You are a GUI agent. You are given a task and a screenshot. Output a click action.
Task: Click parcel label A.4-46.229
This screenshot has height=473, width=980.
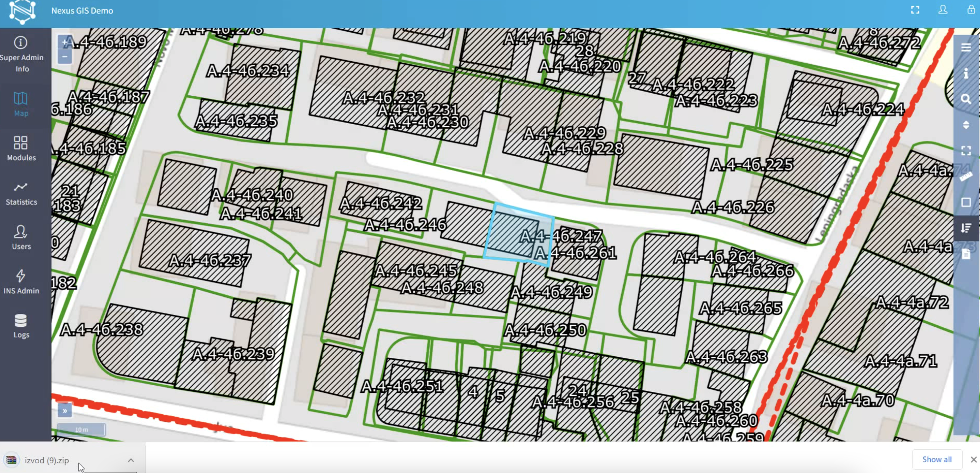[x=564, y=133]
